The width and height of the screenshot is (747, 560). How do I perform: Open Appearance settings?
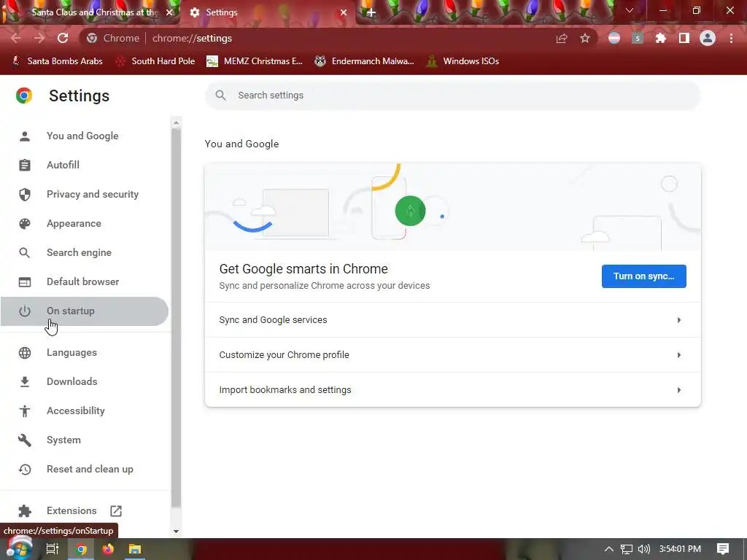(x=85, y=223)
